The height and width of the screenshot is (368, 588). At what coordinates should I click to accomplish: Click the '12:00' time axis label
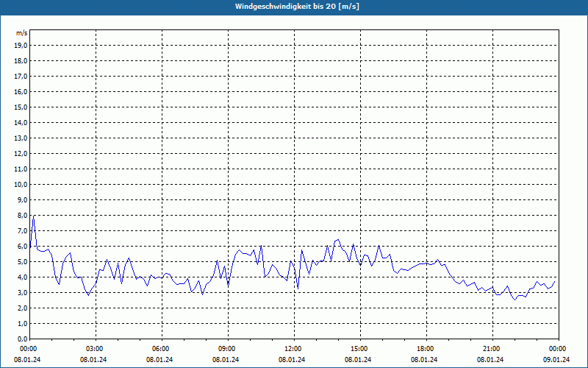pos(293,349)
